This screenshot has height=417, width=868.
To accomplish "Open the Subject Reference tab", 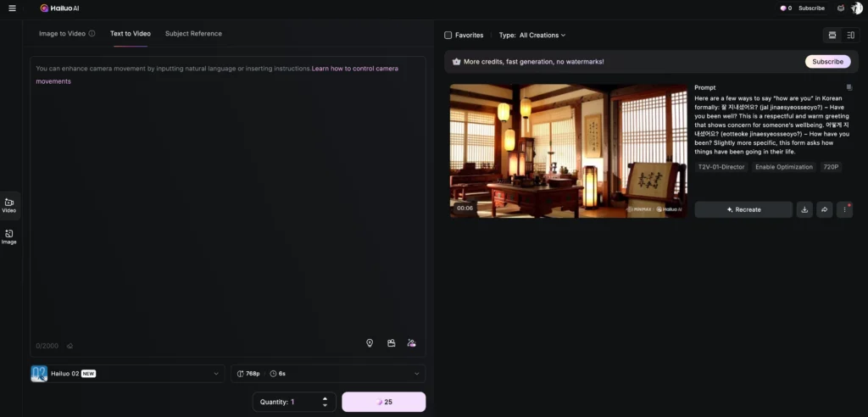I will coord(193,34).
